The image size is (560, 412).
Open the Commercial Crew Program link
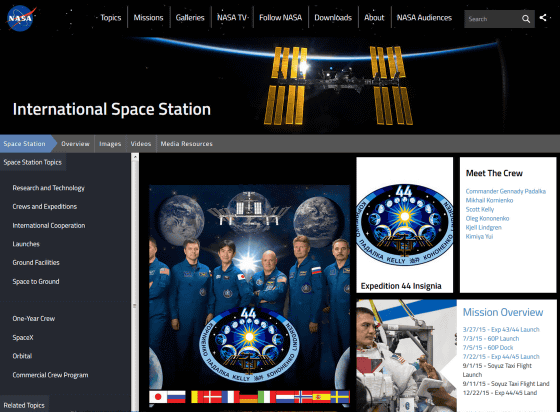tap(50, 375)
